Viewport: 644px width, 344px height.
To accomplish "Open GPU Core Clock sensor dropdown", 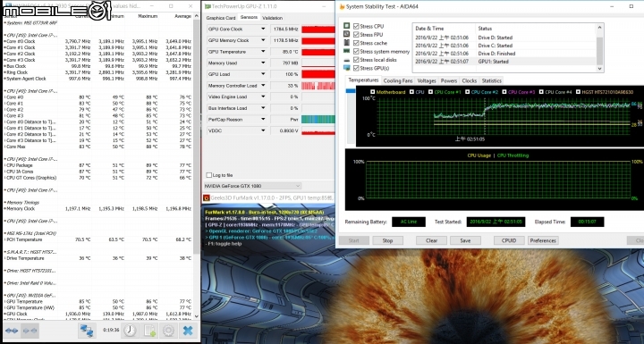I will pyautogui.click(x=263, y=29).
